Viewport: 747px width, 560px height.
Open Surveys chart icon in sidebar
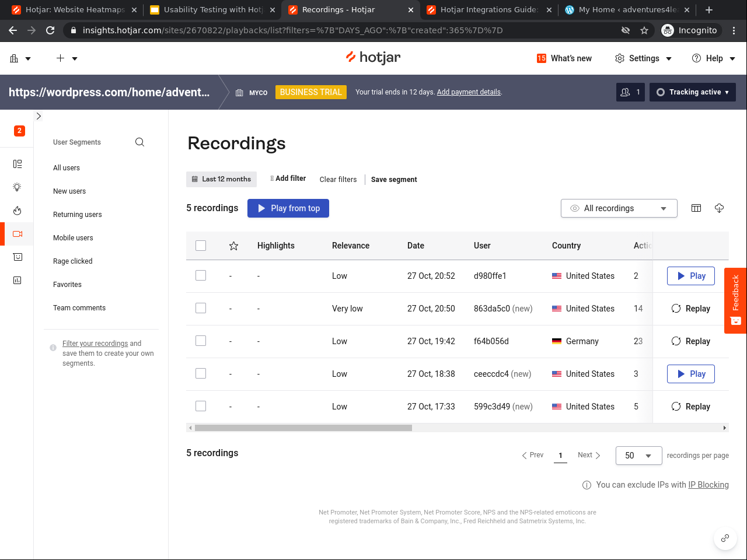tap(18, 281)
